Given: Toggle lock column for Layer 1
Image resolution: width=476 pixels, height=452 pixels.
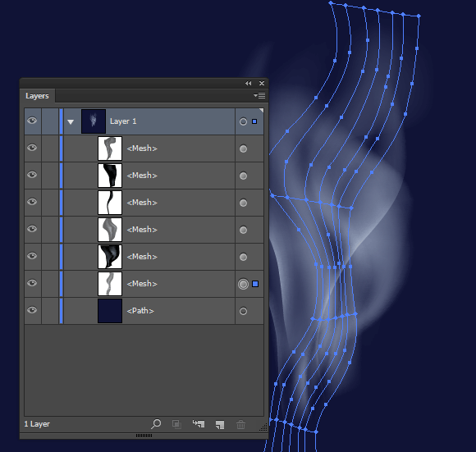Looking at the screenshot, I should pyautogui.click(x=50, y=121).
